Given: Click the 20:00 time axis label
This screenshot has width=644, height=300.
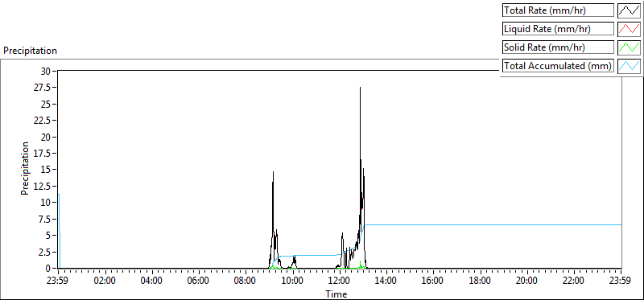Looking at the screenshot, I should point(527,281).
